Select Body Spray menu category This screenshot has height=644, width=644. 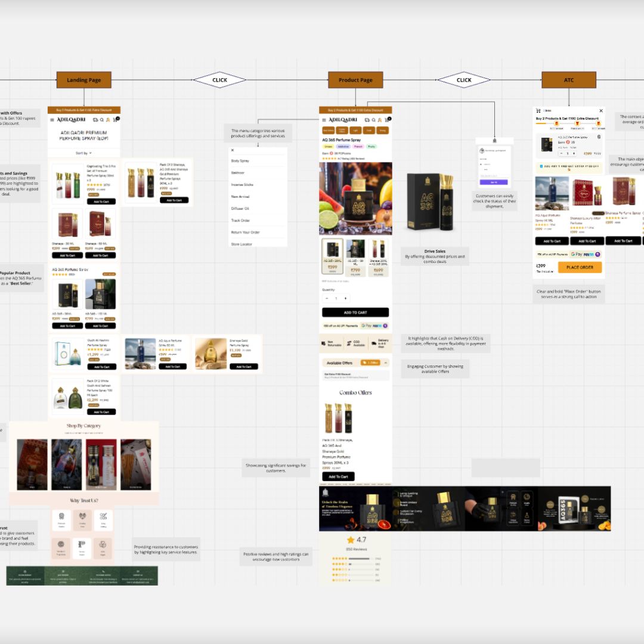click(x=240, y=161)
